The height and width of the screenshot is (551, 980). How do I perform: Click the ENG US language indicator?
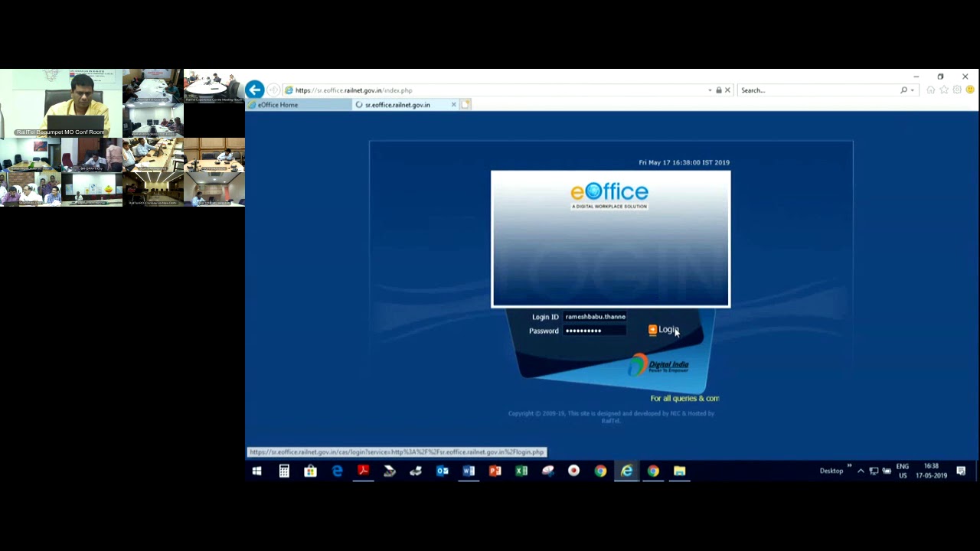click(x=903, y=471)
